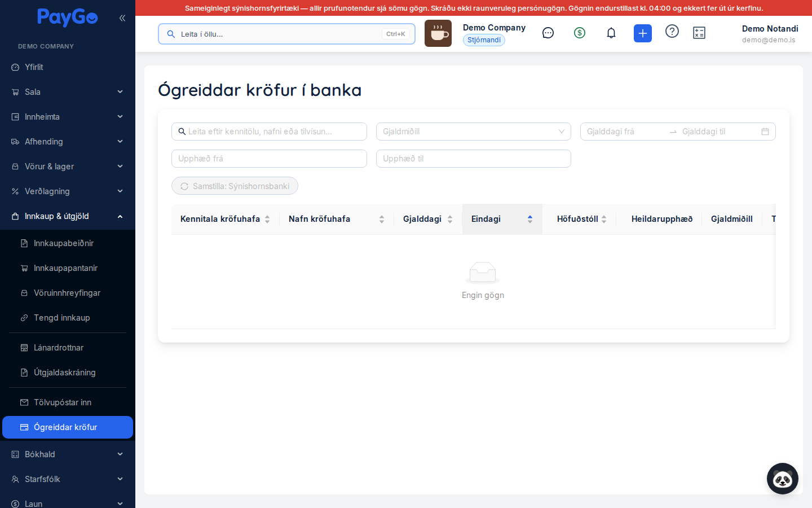Select Ógreiddar kröfur in sidebar
This screenshot has height=508, width=812.
(68, 427)
